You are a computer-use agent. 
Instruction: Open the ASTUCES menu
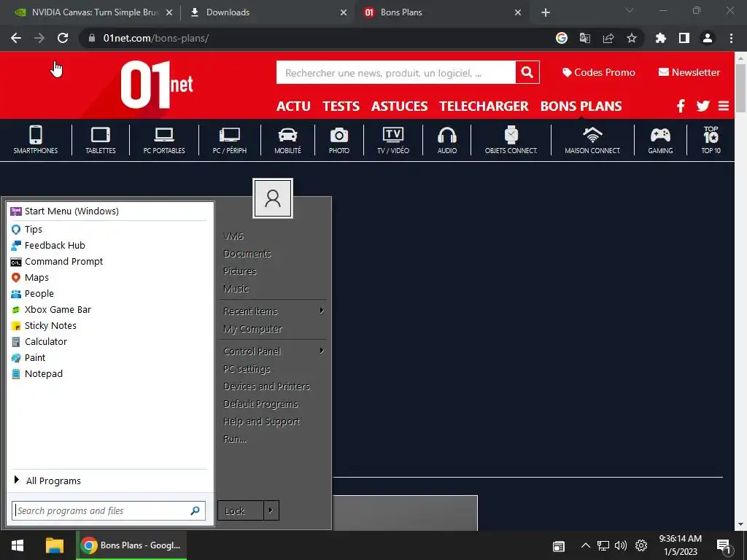pos(399,106)
